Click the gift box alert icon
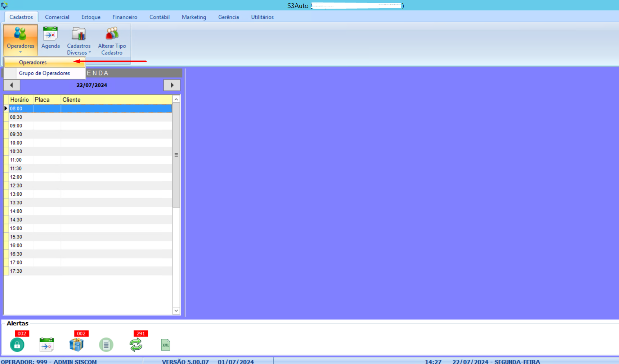The height and width of the screenshot is (364, 619). [x=76, y=345]
